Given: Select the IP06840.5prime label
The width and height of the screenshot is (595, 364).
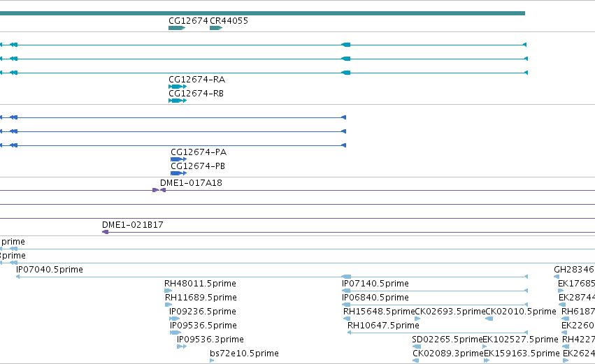Looking at the screenshot, I should pos(375,298).
